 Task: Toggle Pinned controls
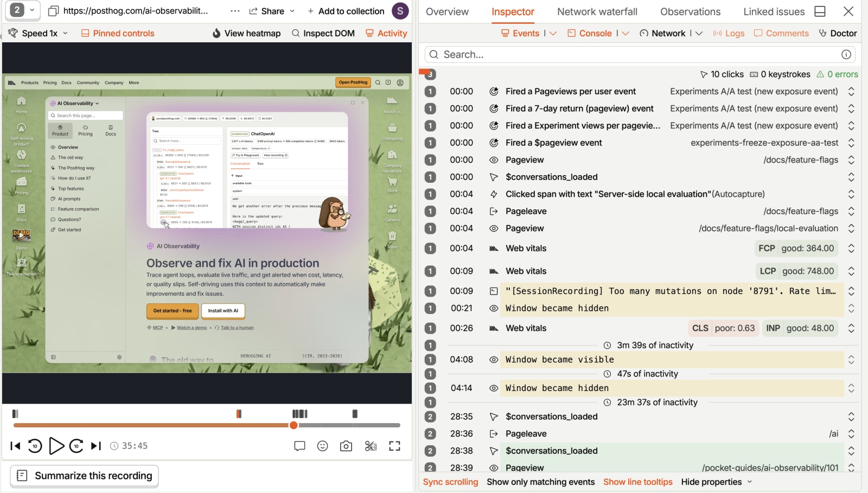point(118,33)
